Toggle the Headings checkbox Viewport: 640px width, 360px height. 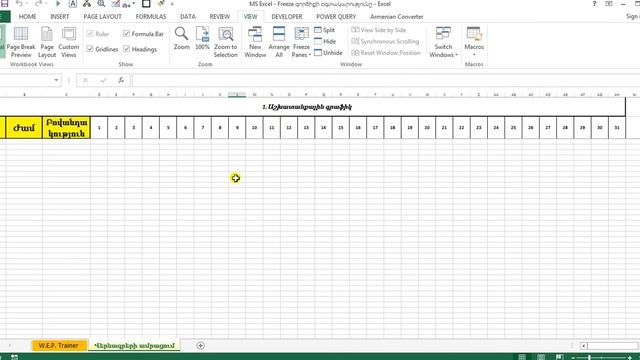coord(140,49)
